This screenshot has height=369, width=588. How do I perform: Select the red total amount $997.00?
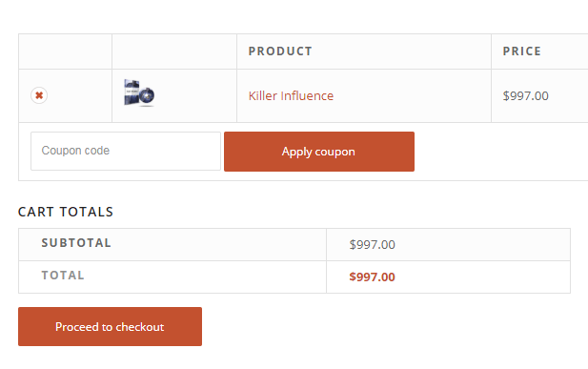(x=372, y=277)
